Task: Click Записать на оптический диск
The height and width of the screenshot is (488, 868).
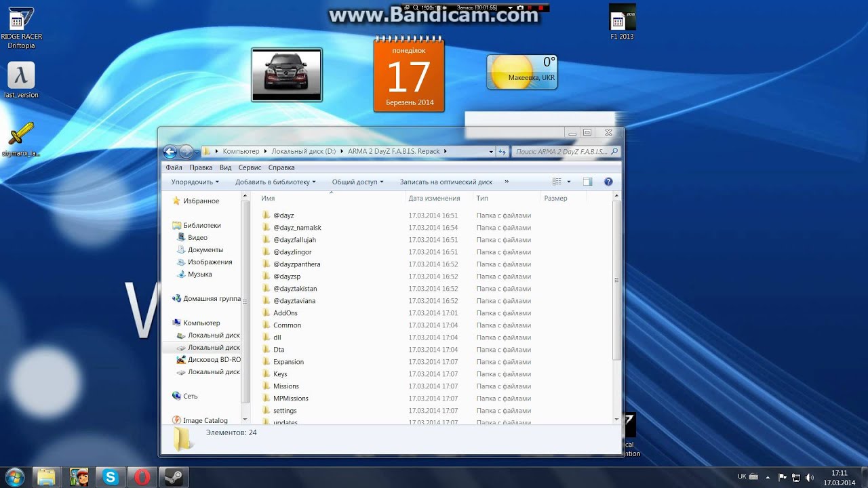Action: click(x=446, y=182)
